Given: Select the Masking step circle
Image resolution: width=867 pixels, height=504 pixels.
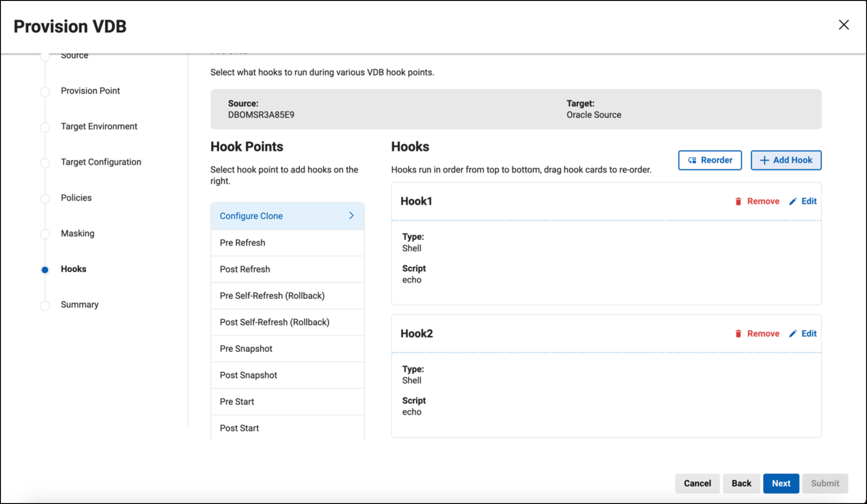Looking at the screenshot, I should pyautogui.click(x=45, y=234).
